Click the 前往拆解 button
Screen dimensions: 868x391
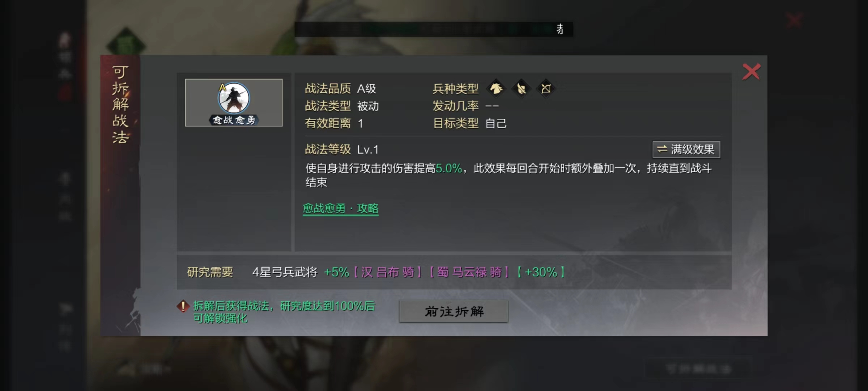(454, 311)
